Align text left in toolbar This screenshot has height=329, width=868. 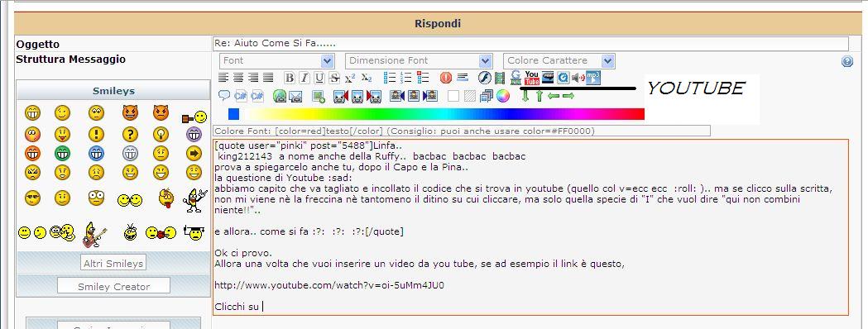click(x=223, y=78)
